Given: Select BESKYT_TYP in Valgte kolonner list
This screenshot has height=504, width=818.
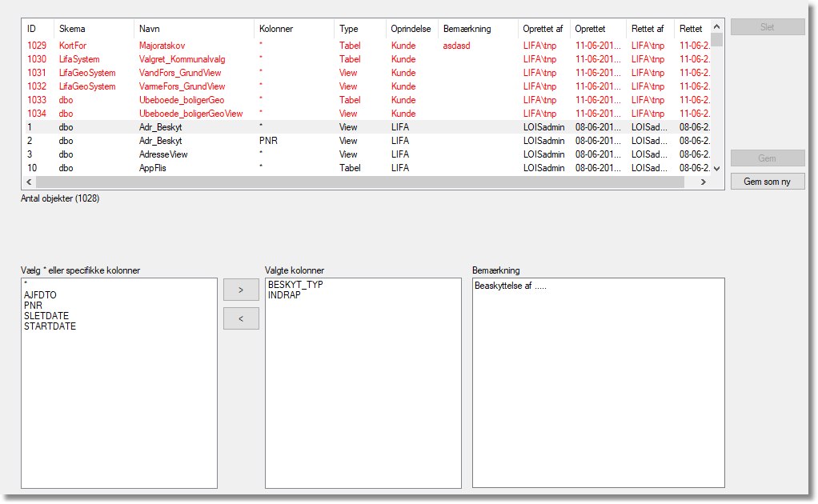Looking at the screenshot, I should point(295,285).
